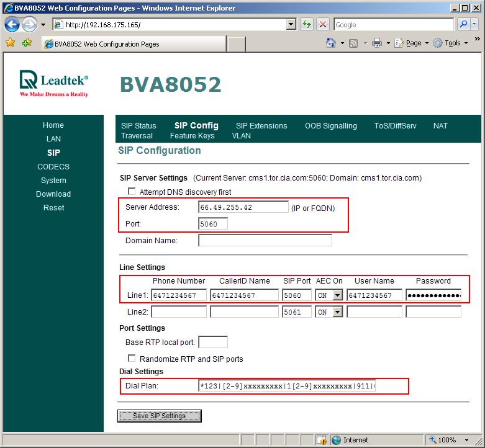Click the Google search box

point(394,25)
